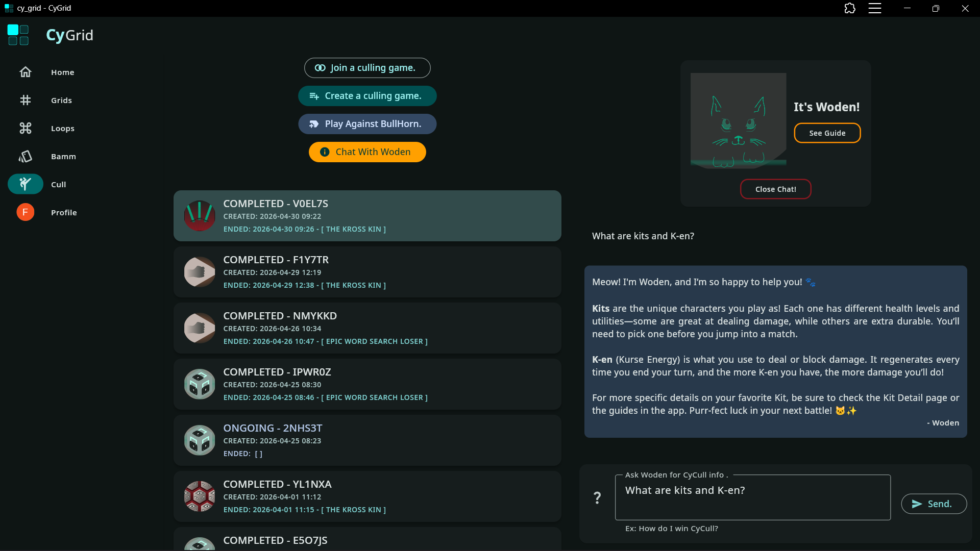Go to the Cull menu label

tap(59, 185)
